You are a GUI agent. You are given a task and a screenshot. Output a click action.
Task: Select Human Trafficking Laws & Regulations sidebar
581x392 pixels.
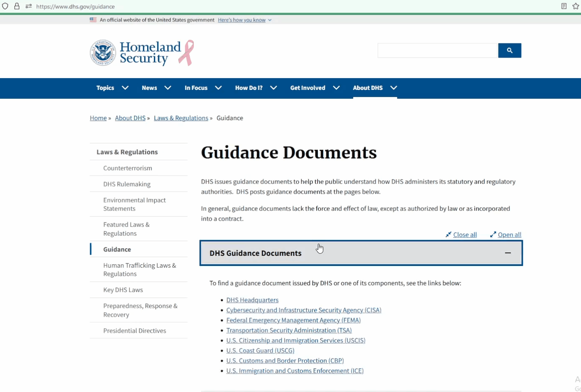pyautogui.click(x=140, y=269)
